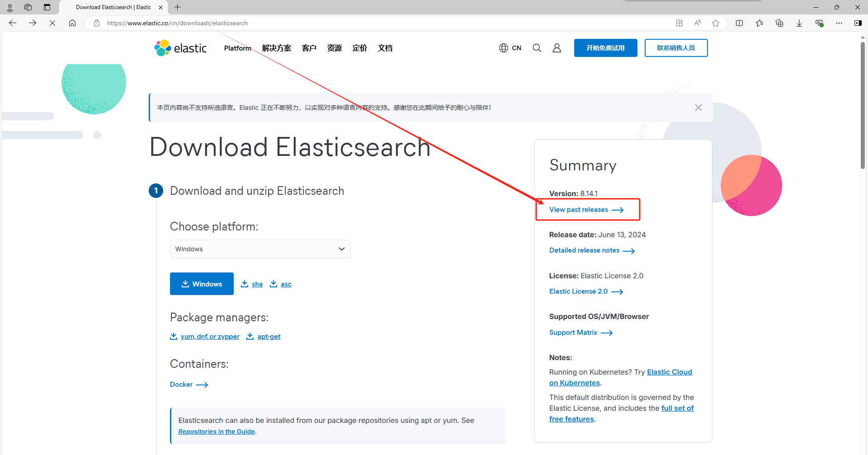
Task: Open the Copilot sidebar icon
Action: [858, 23]
